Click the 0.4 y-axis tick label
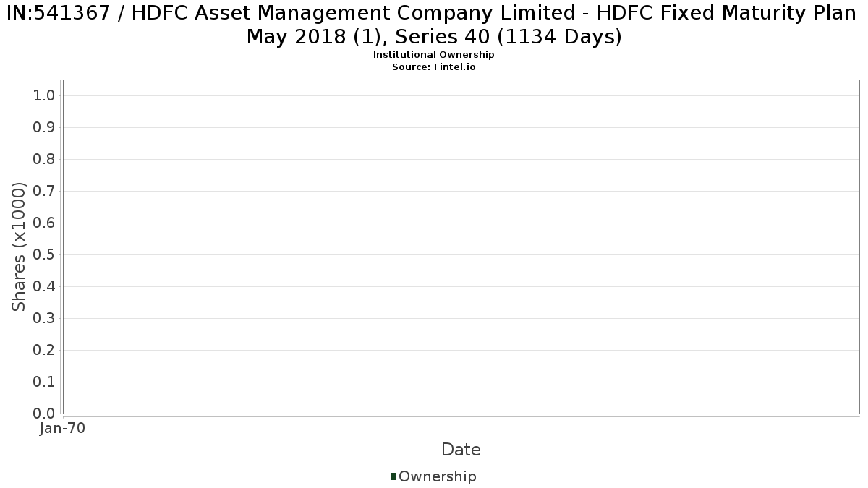Viewport: 868px width, 488px height. pyautogui.click(x=45, y=286)
